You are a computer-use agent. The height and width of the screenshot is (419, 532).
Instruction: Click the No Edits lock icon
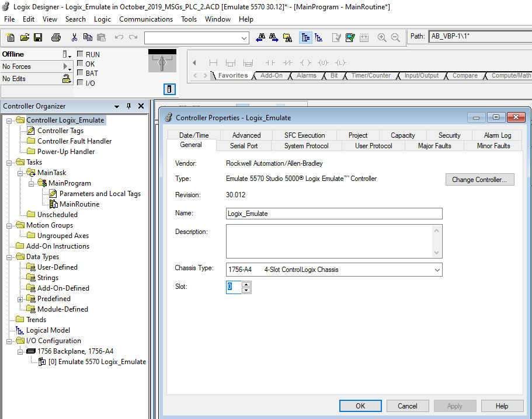click(x=67, y=79)
